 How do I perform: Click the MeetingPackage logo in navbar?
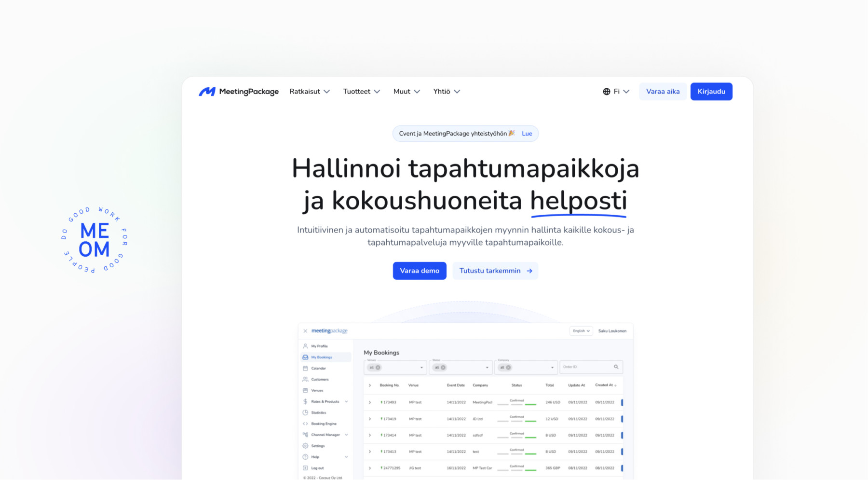tap(239, 92)
